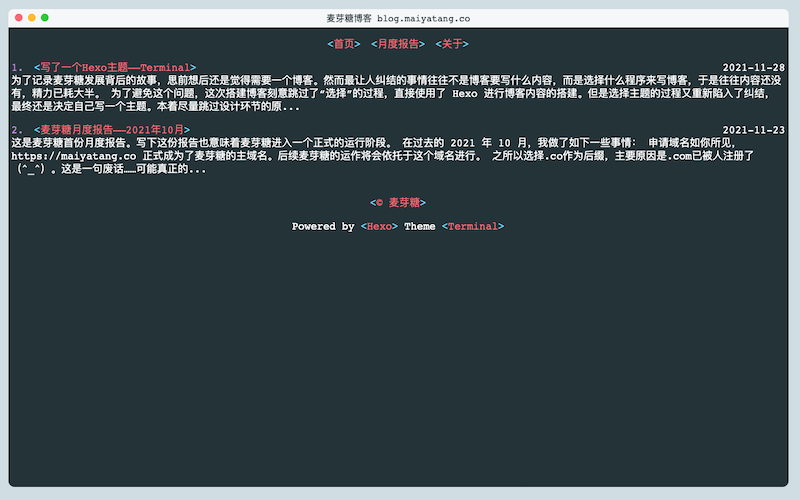Viewport: 800px width, 500px height.
Task: Click the Powered by text in footer
Action: tap(322, 227)
